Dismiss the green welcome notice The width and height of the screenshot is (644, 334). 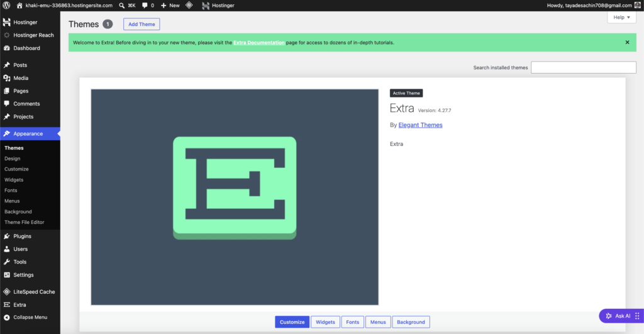(x=627, y=42)
